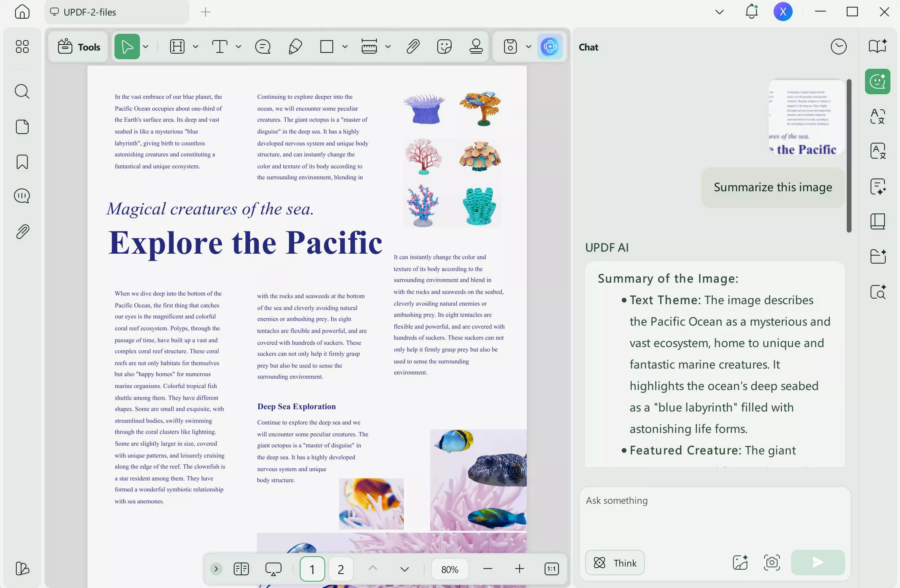The width and height of the screenshot is (900, 588).
Task: Select the comment note tool
Action: click(263, 47)
